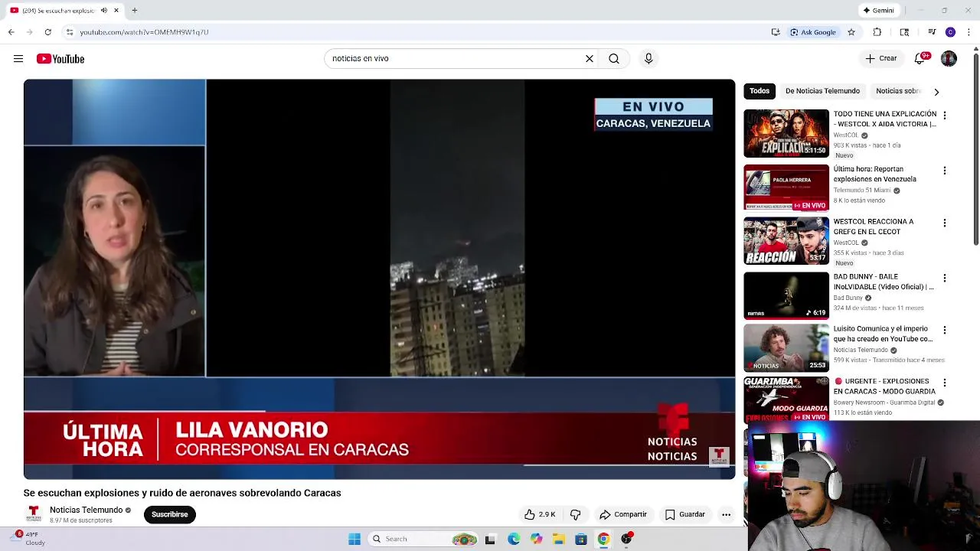980x551 pixels.
Task: Open the 'TODO TIENE UNA EXPLICACIÓN' thumbnail
Action: point(786,133)
